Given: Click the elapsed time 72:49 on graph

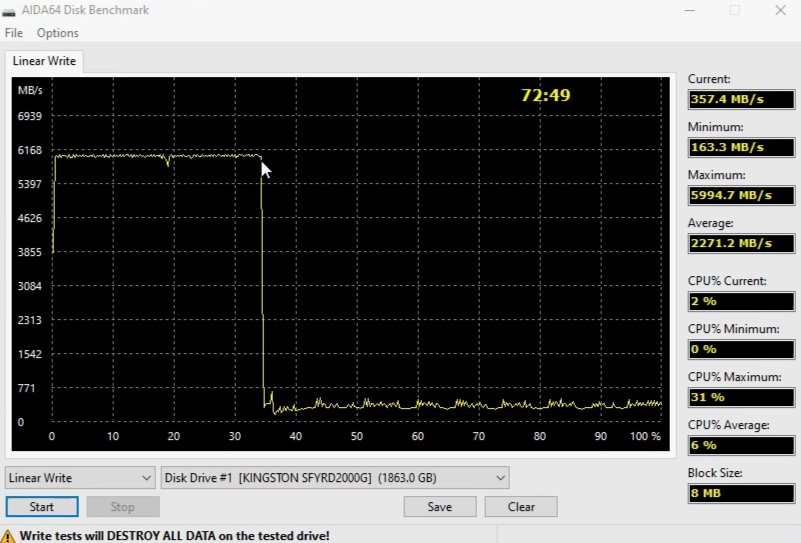Looking at the screenshot, I should coord(546,95).
